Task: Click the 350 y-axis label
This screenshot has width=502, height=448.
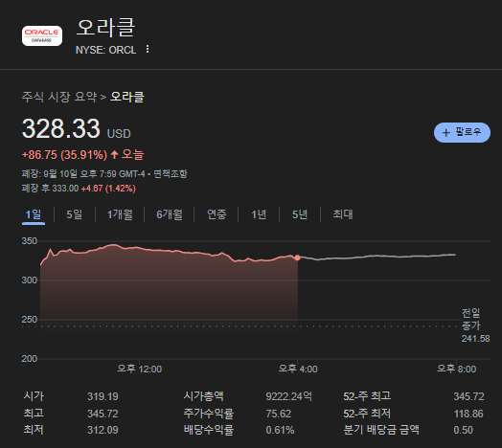Action: click(x=29, y=241)
